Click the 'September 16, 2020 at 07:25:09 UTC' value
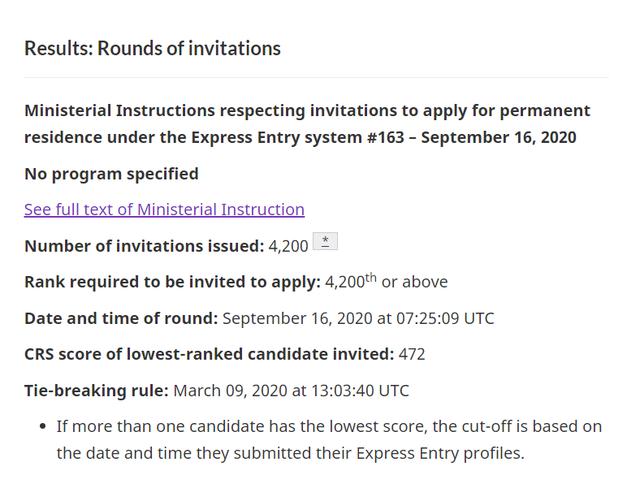The width and height of the screenshot is (640, 488). pos(358,318)
